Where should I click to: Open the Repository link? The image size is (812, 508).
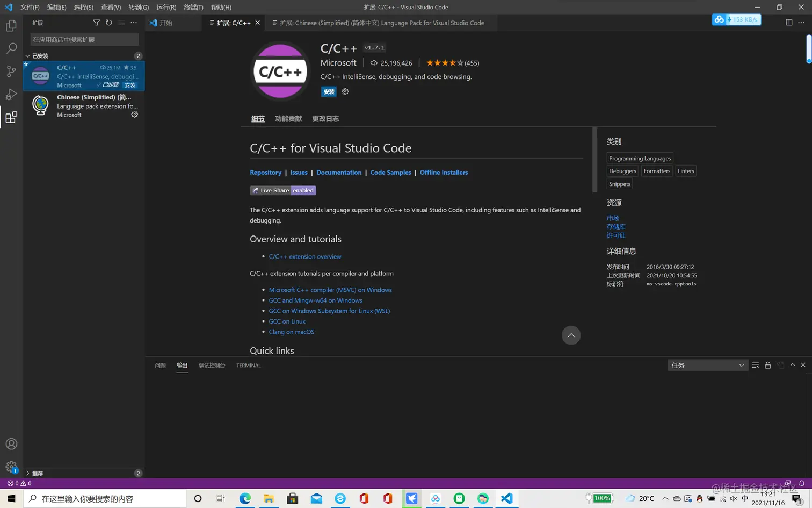pos(265,173)
